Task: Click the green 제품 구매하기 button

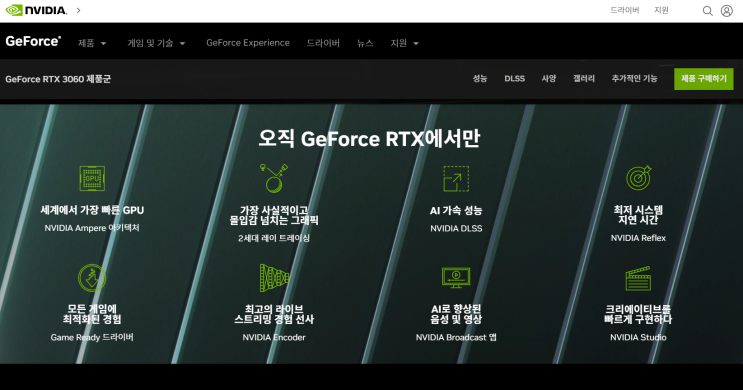Action: point(704,79)
